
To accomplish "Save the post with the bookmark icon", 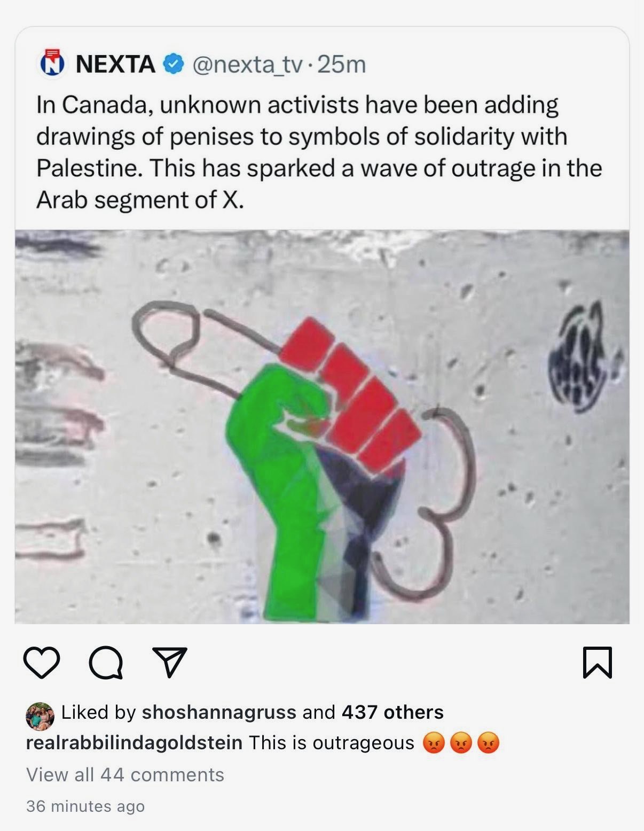I will [x=598, y=663].
